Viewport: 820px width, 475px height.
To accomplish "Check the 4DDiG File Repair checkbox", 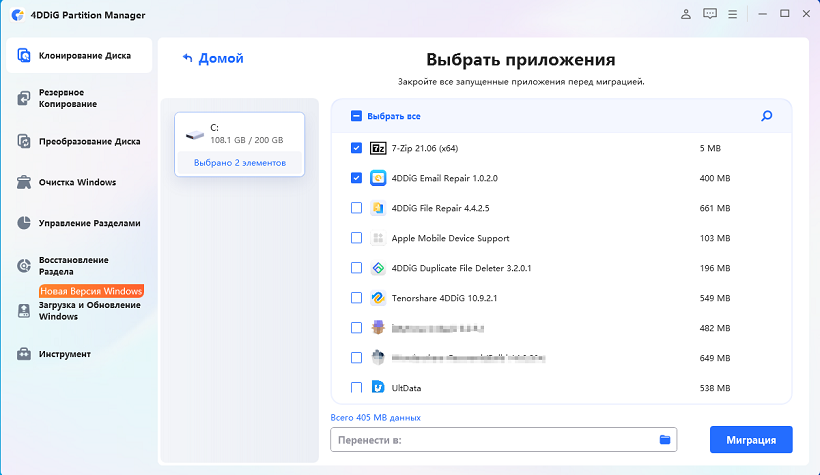I will click(356, 208).
